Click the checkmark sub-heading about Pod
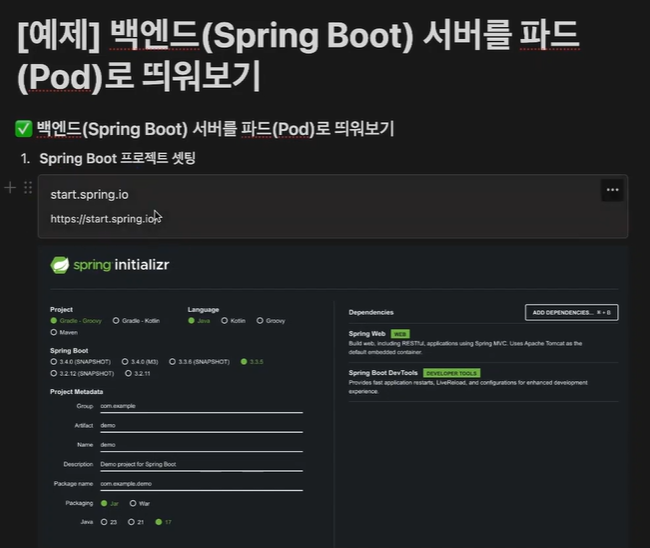Image resolution: width=650 pixels, height=548 pixels. click(x=215, y=129)
